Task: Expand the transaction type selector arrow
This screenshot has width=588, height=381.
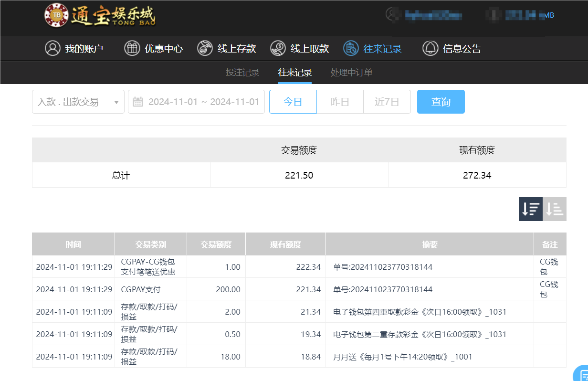Action: [116, 101]
